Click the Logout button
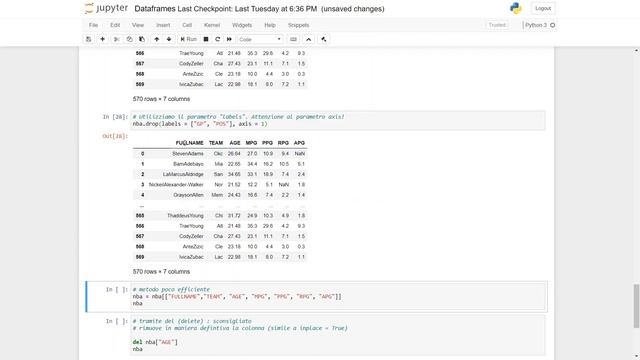The image size is (640, 360). (x=543, y=9)
